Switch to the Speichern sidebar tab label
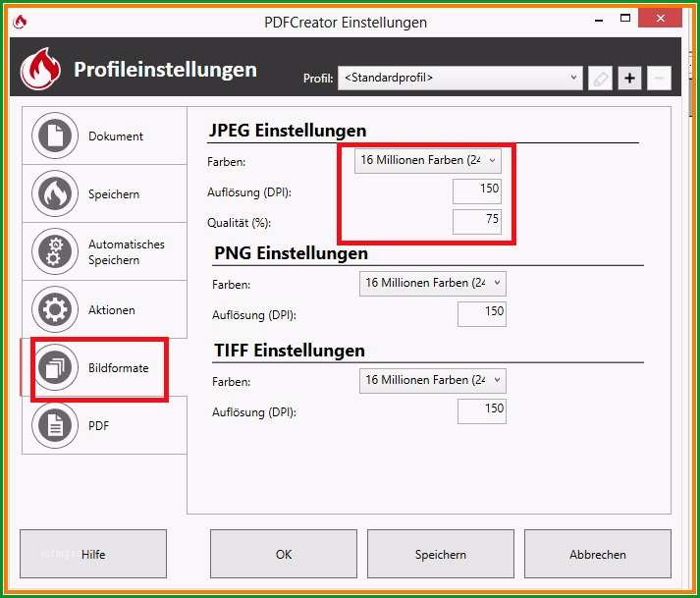Screen dimensions: 700x598 click(x=114, y=194)
